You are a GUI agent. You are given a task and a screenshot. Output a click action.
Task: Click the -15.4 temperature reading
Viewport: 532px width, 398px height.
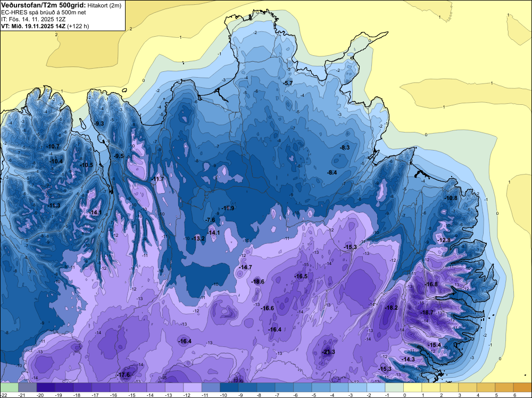tap(434, 345)
